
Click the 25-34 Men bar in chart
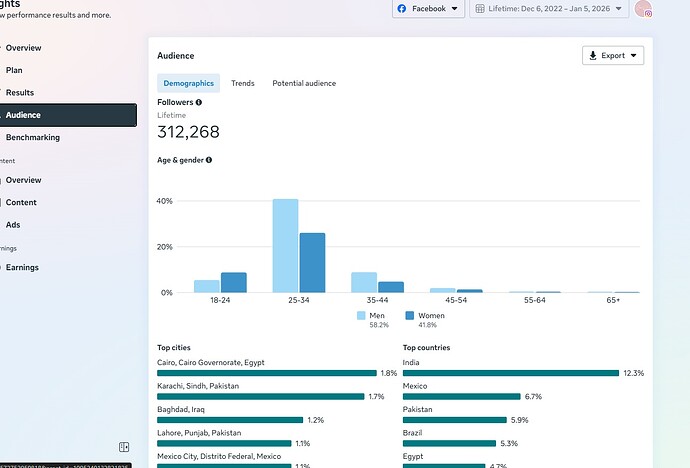pos(285,245)
